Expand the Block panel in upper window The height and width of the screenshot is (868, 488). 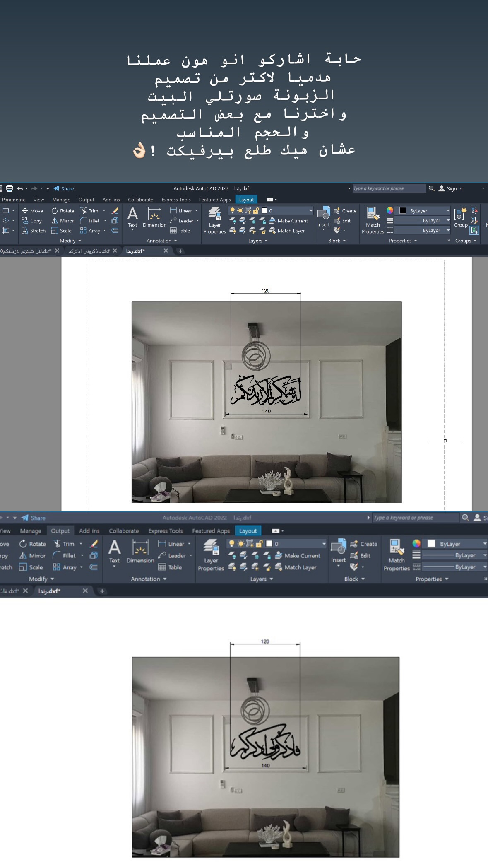337,241
